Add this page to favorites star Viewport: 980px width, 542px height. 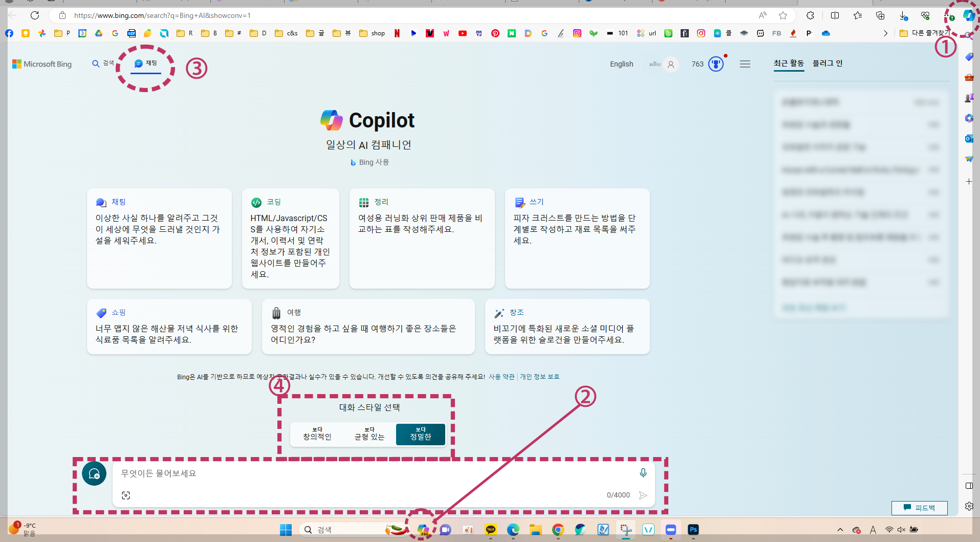tap(783, 15)
